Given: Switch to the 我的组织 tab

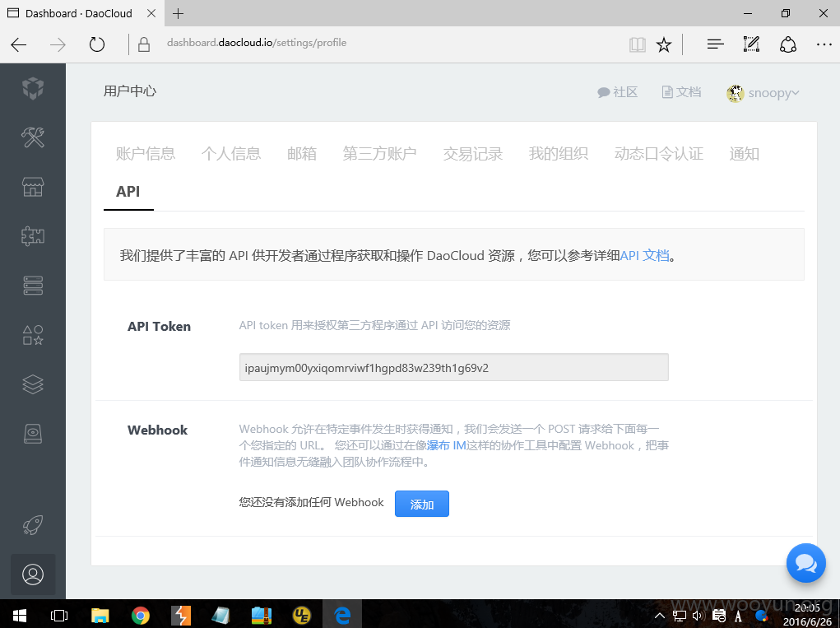Looking at the screenshot, I should 558,154.
